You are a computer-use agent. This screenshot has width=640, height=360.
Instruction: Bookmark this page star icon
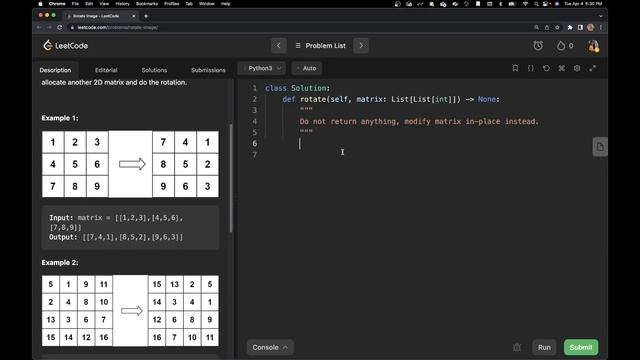pyautogui.click(x=557, y=27)
